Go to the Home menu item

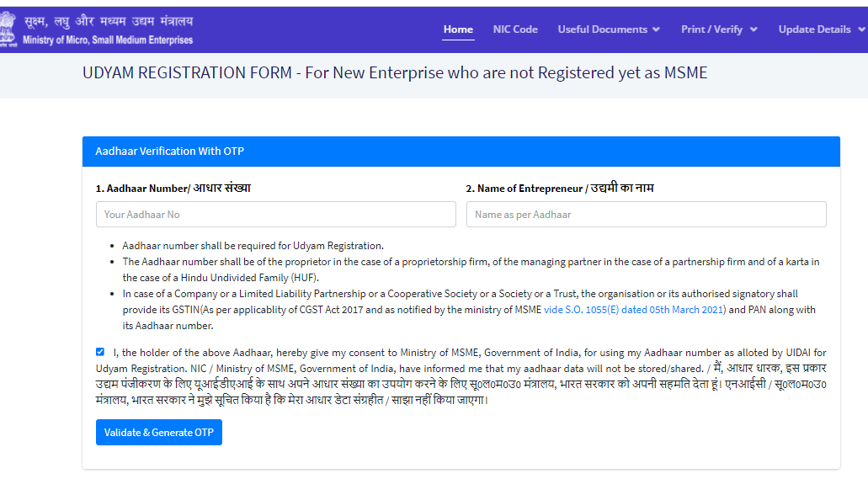coord(458,29)
